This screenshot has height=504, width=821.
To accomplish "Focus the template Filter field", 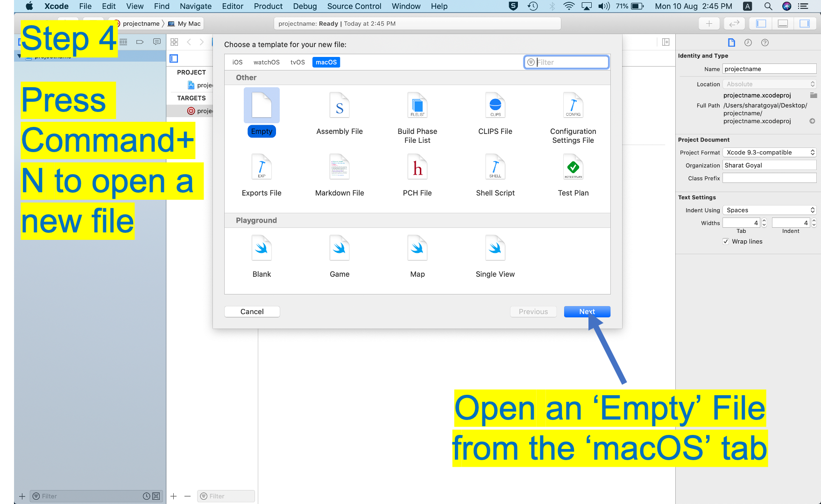I will point(566,62).
